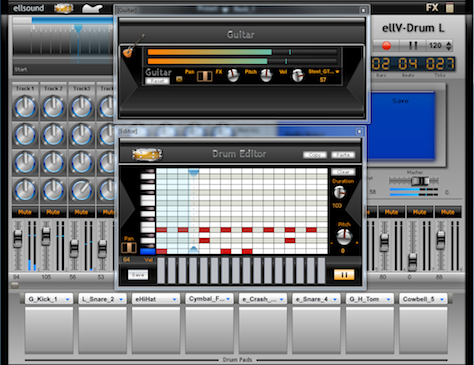474x365 pixels.
Task: Click the record button in main transport
Action: click(x=386, y=46)
